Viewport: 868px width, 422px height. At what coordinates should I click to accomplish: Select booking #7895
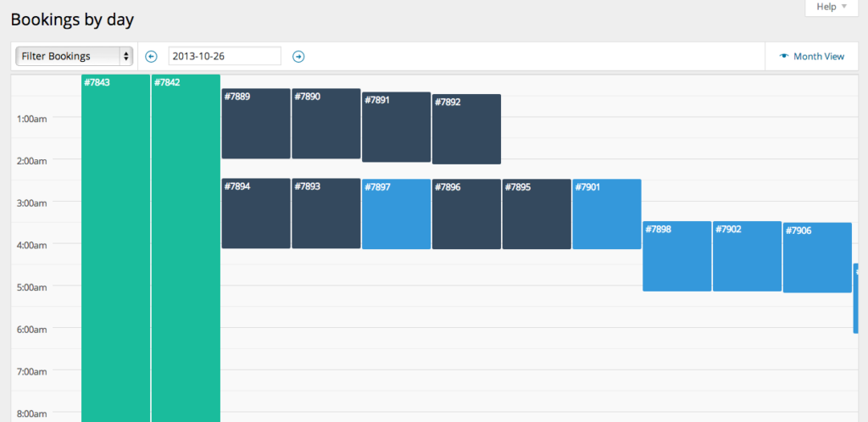point(537,214)
